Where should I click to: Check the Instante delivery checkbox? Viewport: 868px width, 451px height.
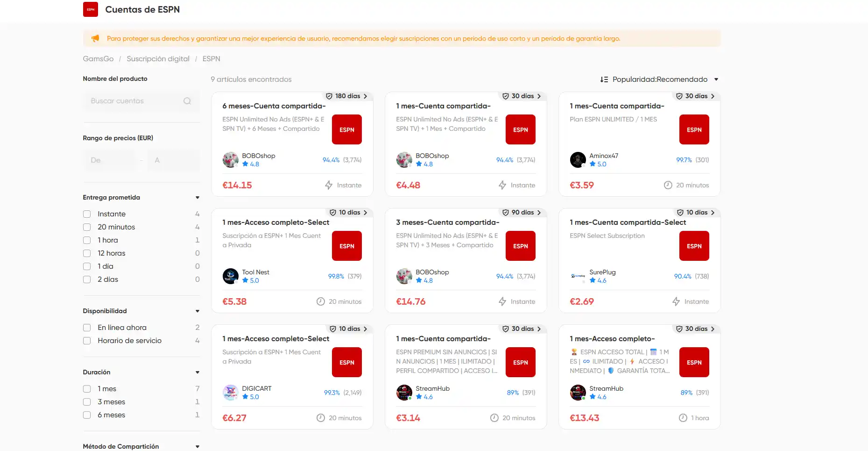[87, 214]
